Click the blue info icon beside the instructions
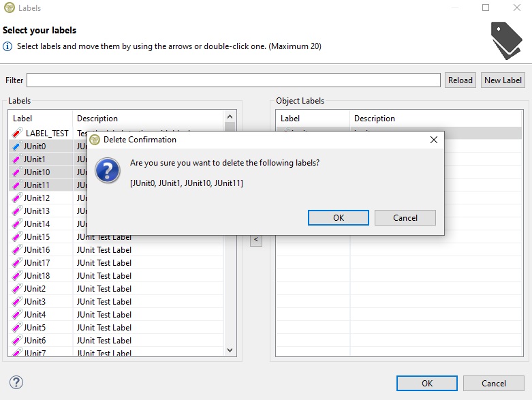This screenshot has height=400, width=532. [x=7, y=46]
